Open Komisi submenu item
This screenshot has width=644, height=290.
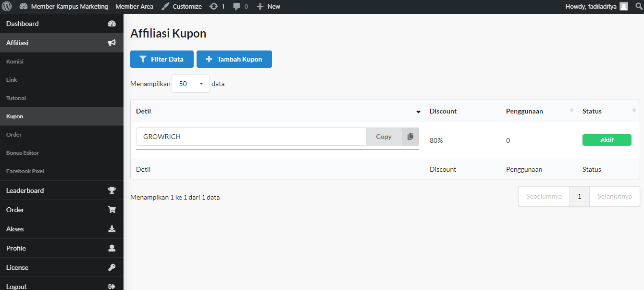point(15,62)
